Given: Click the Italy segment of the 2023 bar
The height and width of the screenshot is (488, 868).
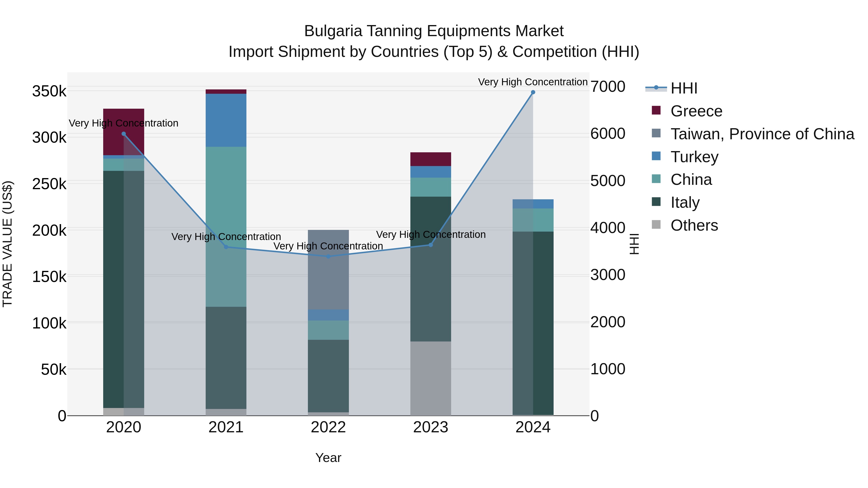Looking at the screenshot, I should 431,269.
